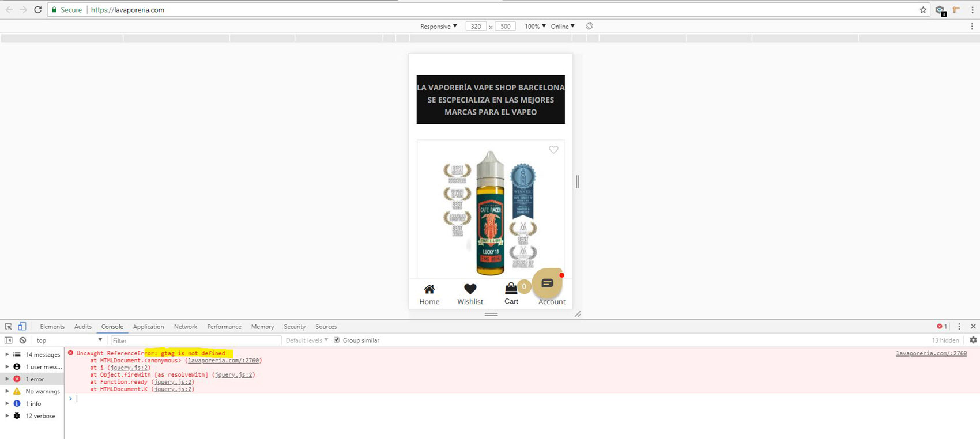Switch to the Security tab
This screenshot has width=980, height=439.
pyautogui.click(x=295, y=327)
